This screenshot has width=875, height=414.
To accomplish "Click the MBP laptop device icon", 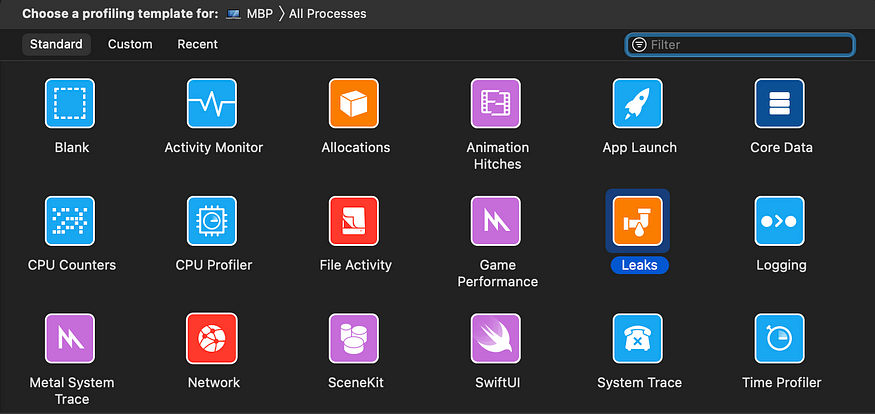I will pos(233,14).
